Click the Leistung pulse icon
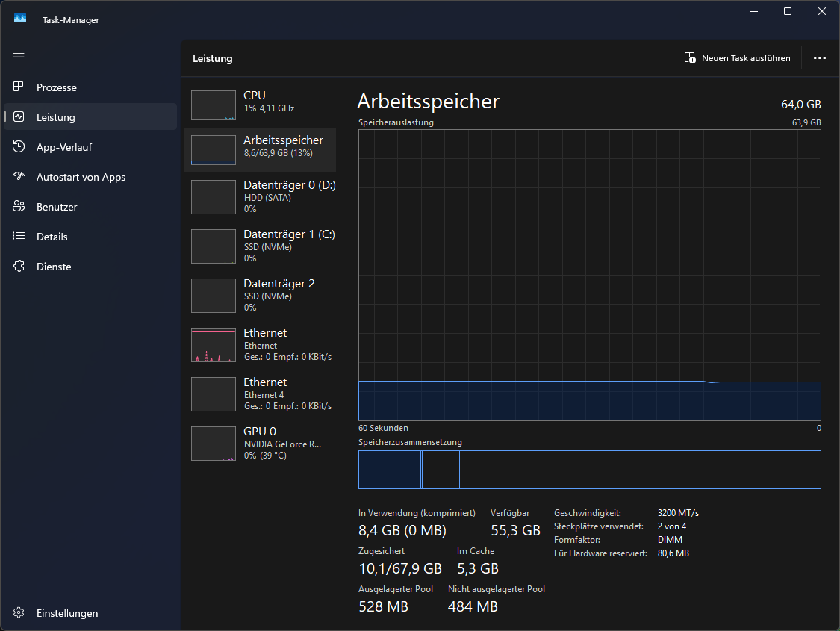 [19, 116]
